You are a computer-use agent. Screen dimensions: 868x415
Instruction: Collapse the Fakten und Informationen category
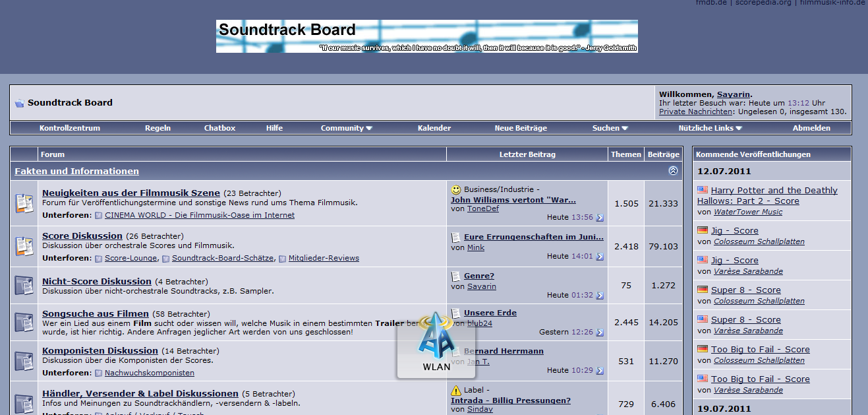point(673,171)
